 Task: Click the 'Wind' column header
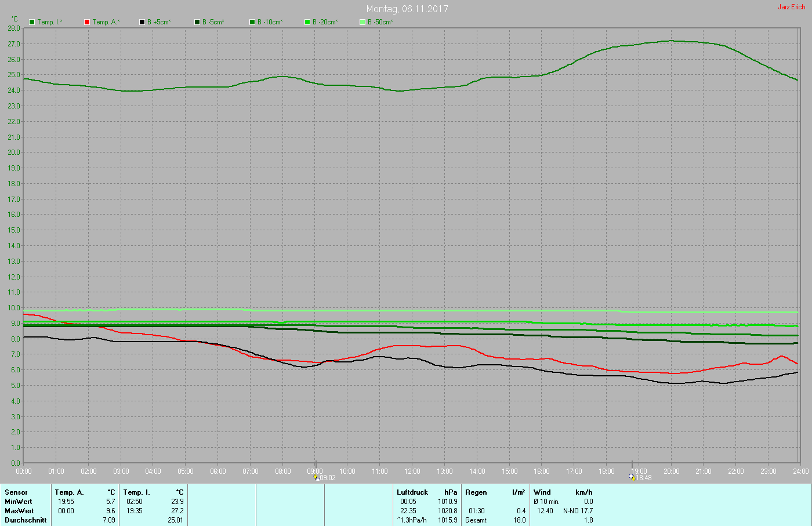tap(542, 492)
